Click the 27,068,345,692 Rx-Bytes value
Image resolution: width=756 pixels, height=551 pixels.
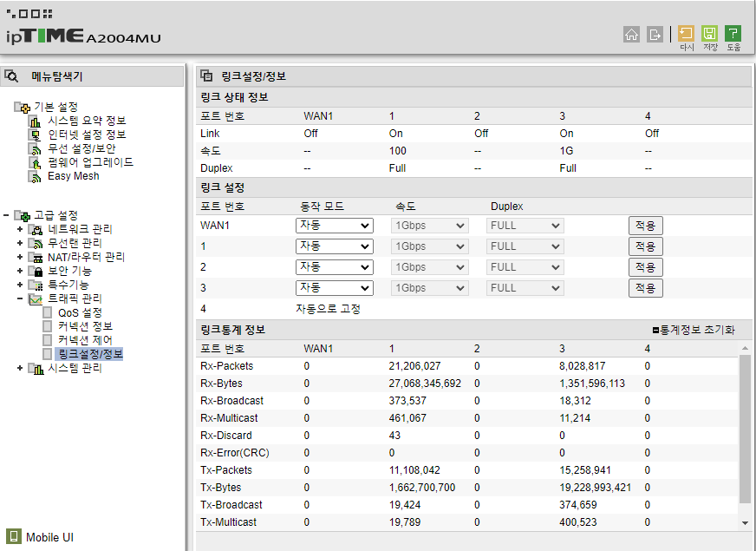point(425,384)
